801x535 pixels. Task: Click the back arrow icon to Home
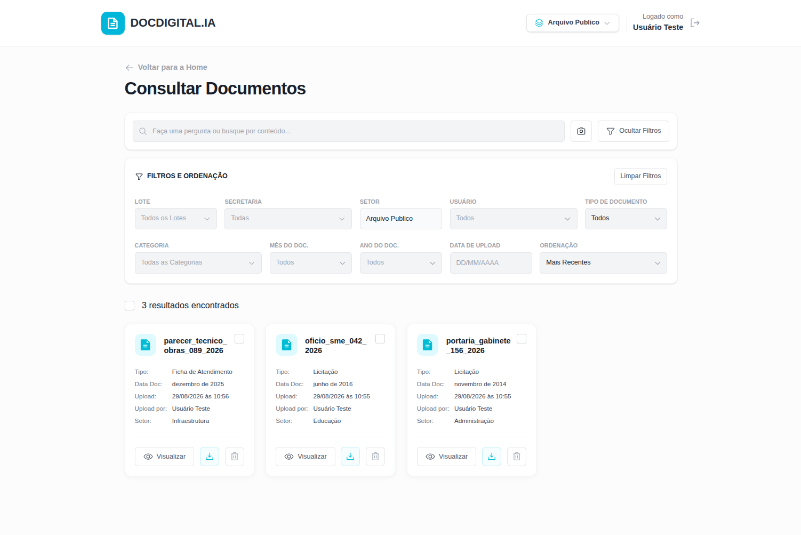click(129, 67)
